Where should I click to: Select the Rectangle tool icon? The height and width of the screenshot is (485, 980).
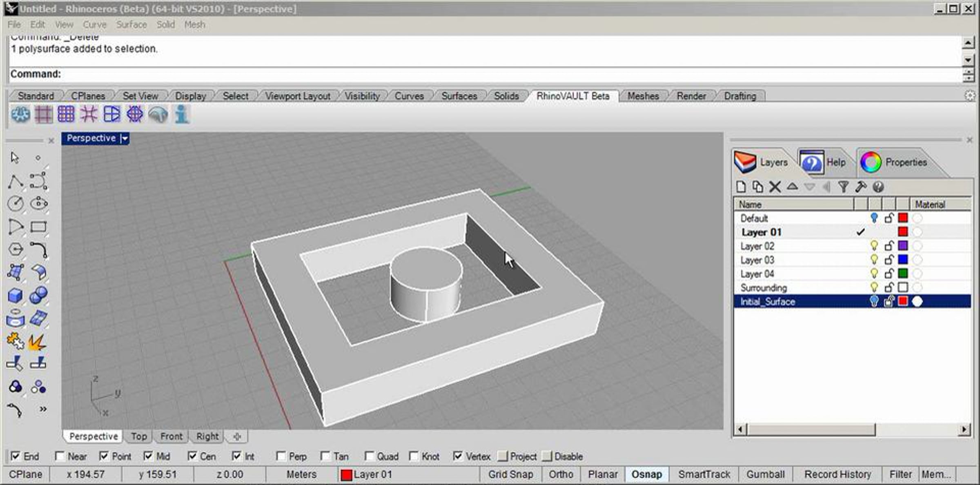[38, 227]
